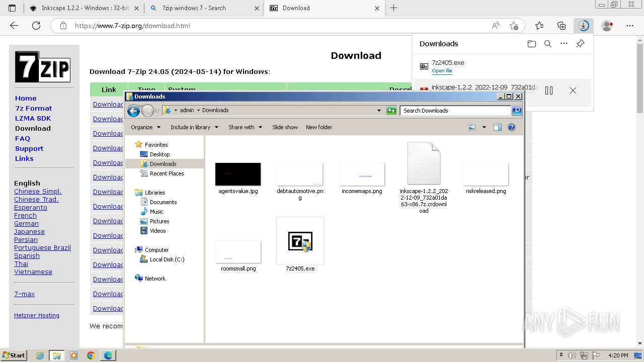
Task: Open Explorer Help icon
Action: [x=512, y=127]
